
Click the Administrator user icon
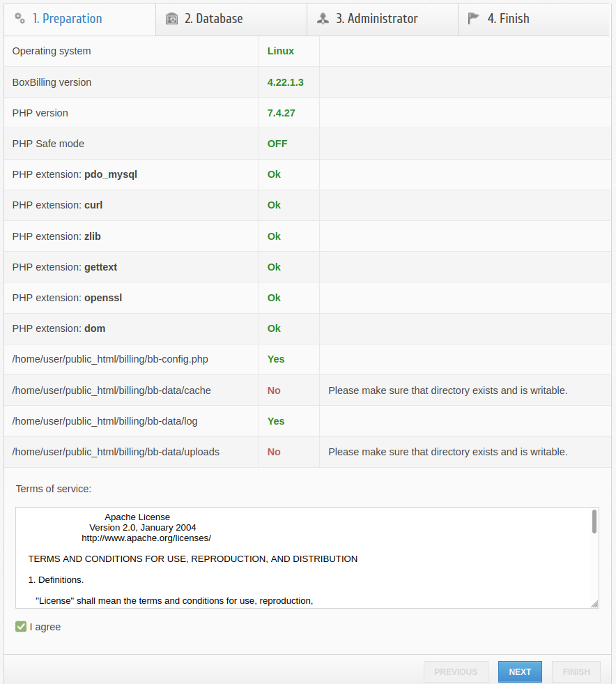(323, 19)
